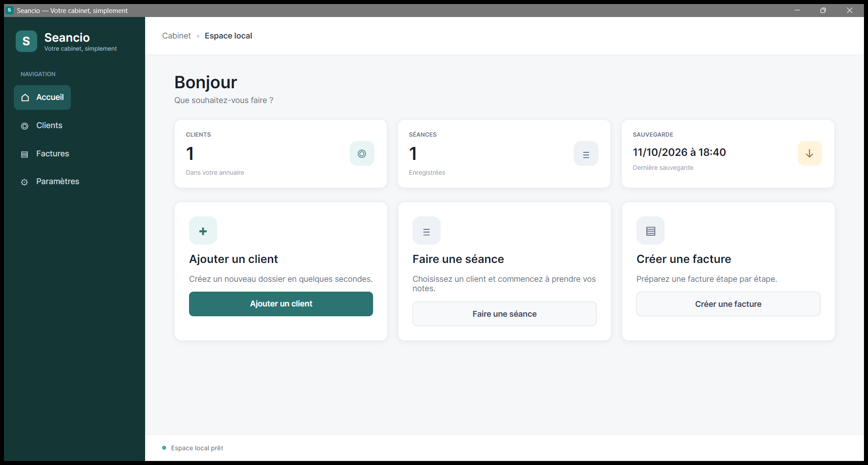The height and width of the screenshot is (465, 868).
Task: Click 'Créez un nouveau dossier en quelques secondes.' text
Action: (x=281, y=279)
